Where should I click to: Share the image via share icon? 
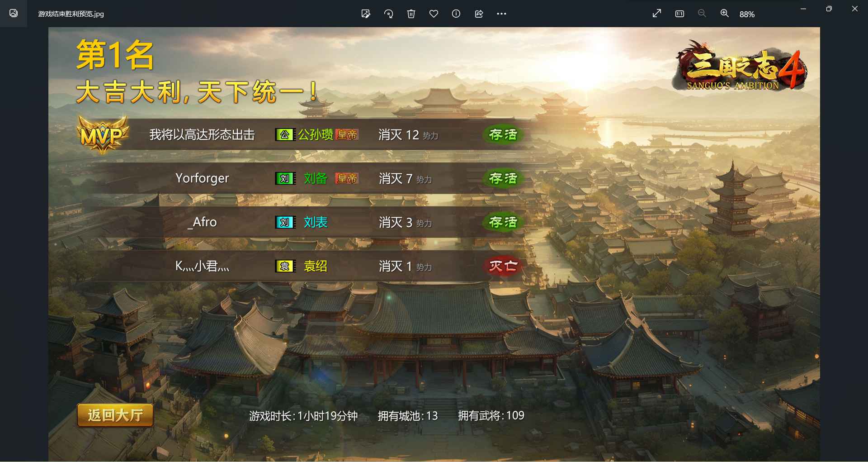(x=479, y=14)
